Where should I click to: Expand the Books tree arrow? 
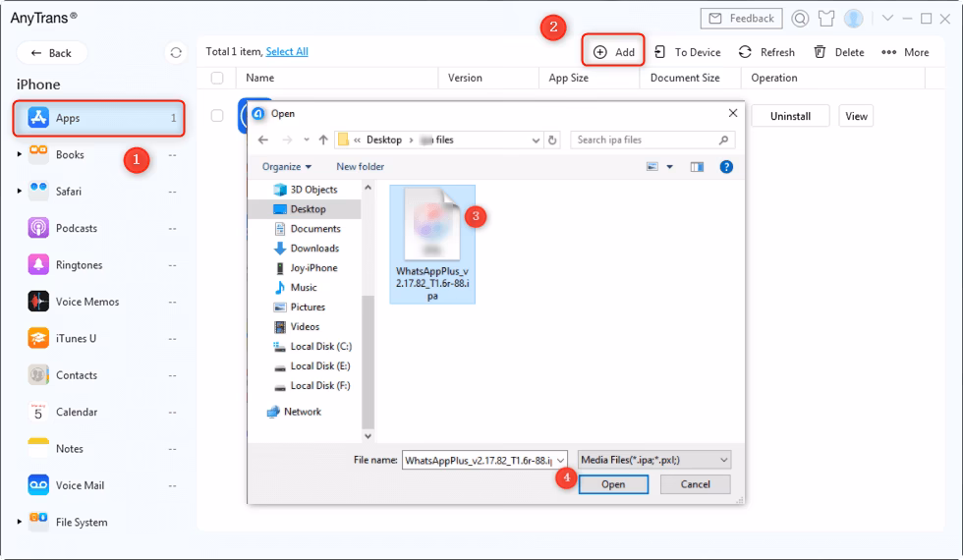pos(19,154)
